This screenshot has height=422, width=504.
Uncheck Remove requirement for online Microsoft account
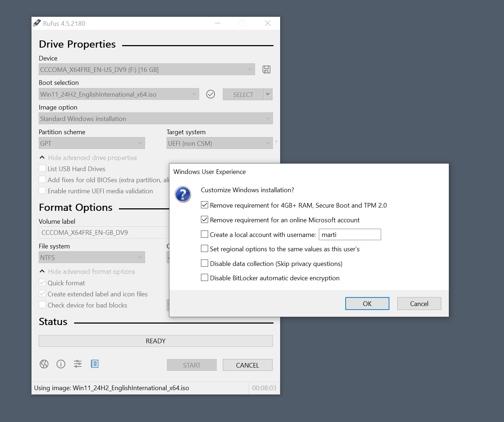205,219
